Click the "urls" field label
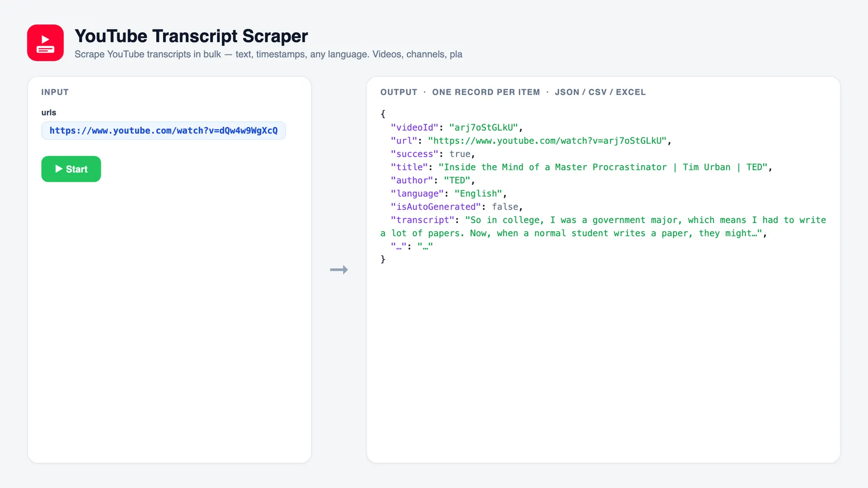The height and width of the screenshot is (488, 868). click(49, 112)
